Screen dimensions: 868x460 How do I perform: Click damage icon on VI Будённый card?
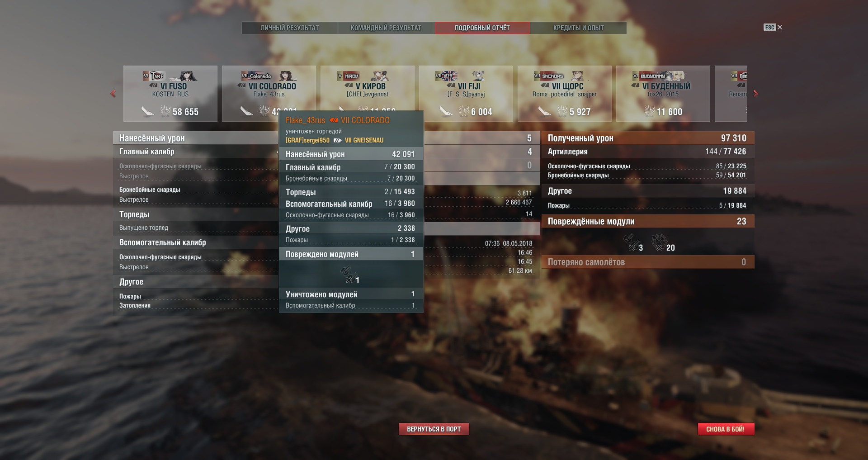649,111
